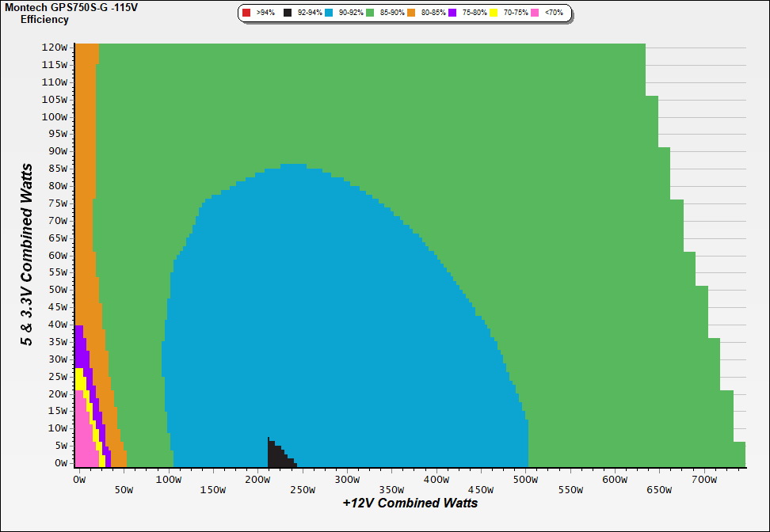Click the 500W label on horizontal axis
Image resolution: width=770 pixels, height=532 pixels.
pyautogui.click(x=524, y=480)
